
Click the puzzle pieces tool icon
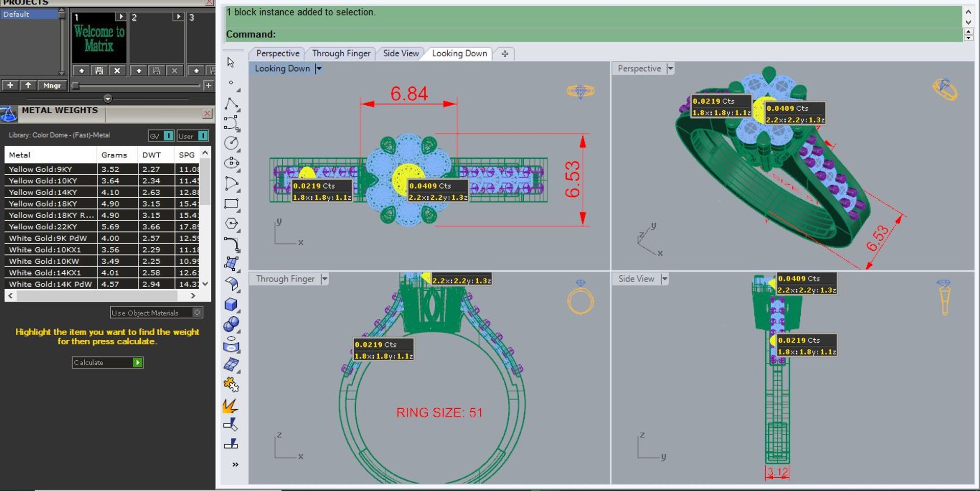231,384
